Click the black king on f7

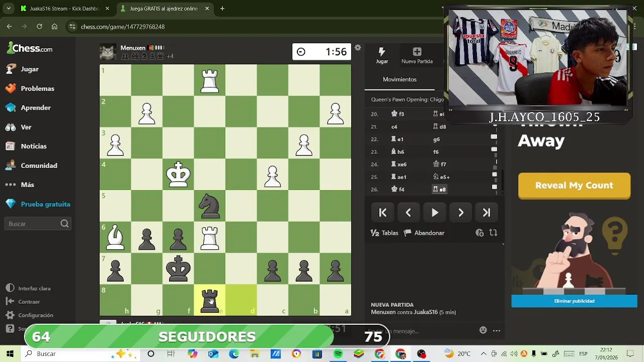tap(178, 269)
